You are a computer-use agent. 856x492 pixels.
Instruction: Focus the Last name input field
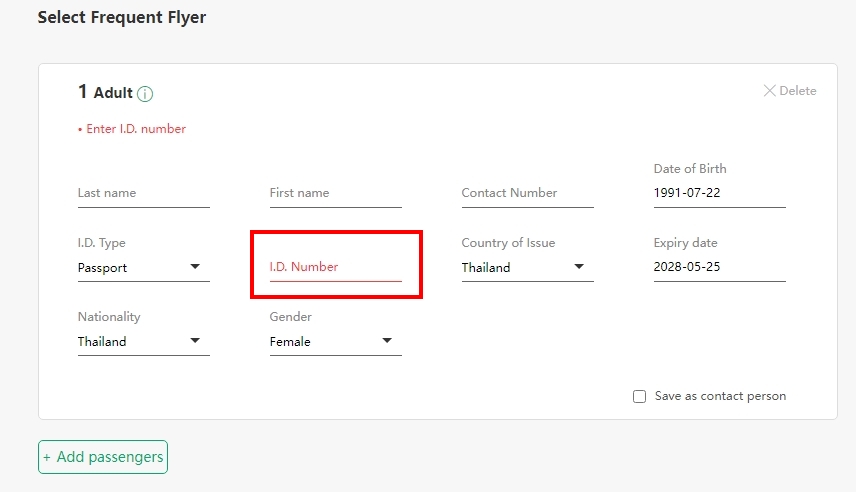(x=143, y=193)
